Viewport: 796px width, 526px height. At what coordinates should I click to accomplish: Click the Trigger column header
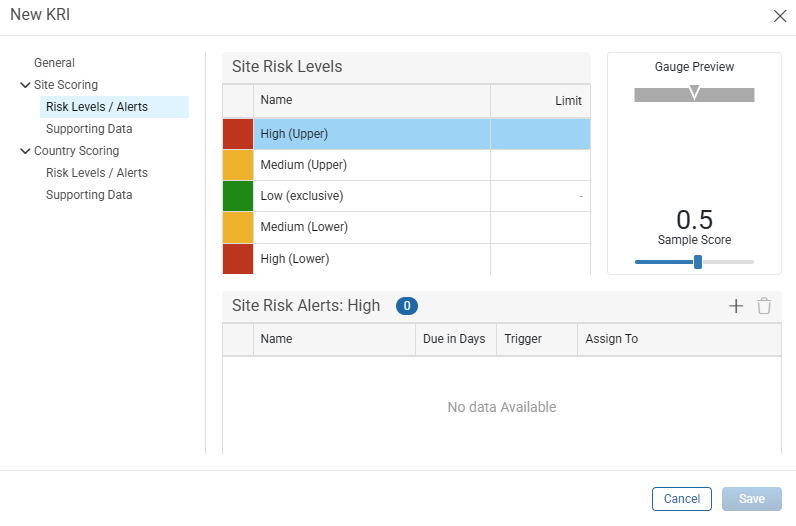point(537,339)
